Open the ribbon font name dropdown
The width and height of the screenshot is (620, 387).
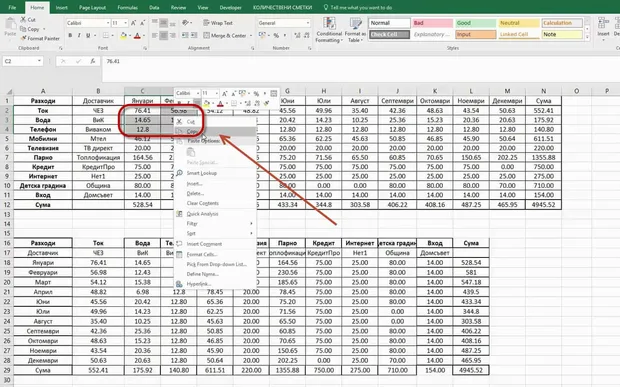coord(108,23)
